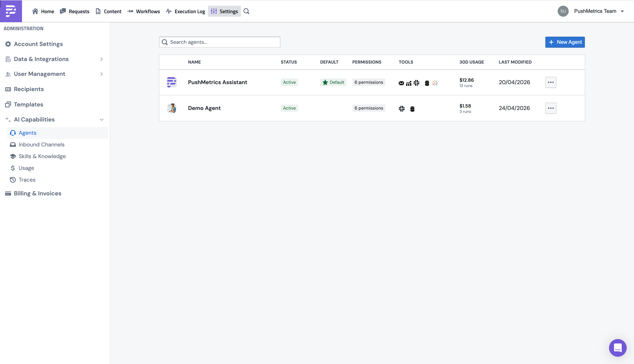Click the 13 runs text
The image size is (634, 364).
coord(466,86)
